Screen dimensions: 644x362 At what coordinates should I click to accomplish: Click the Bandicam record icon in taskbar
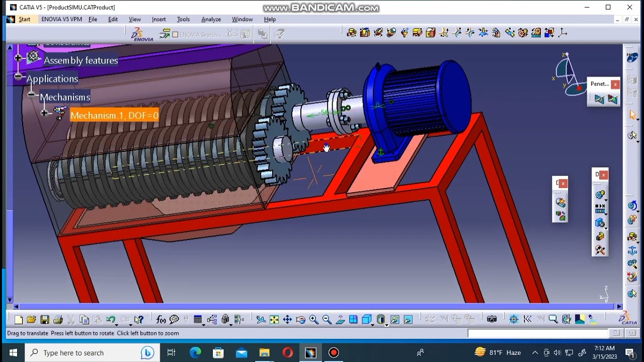(x=334, y=352)
